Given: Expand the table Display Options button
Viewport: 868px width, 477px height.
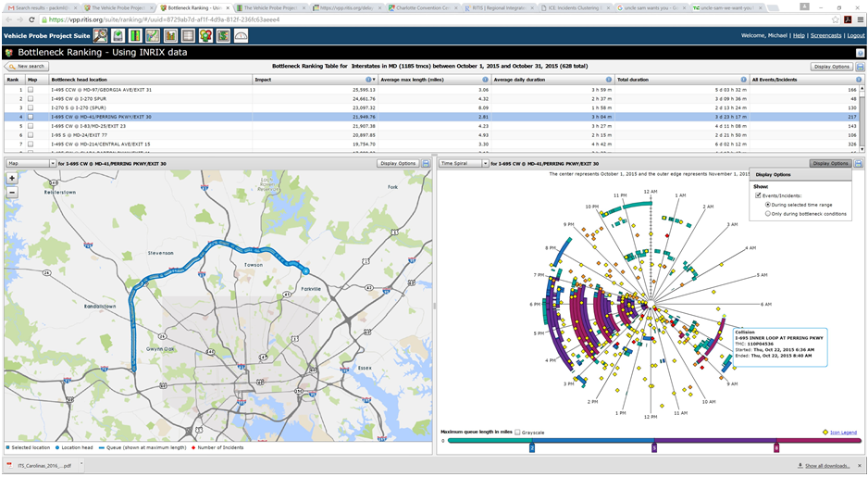Looking at the screenshot, I should 831,67.
